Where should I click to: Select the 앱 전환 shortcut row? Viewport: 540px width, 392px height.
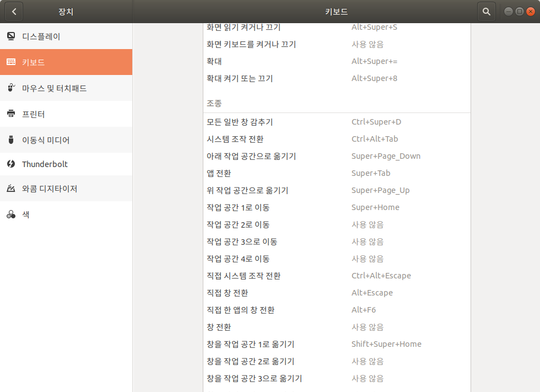[337, 173]
